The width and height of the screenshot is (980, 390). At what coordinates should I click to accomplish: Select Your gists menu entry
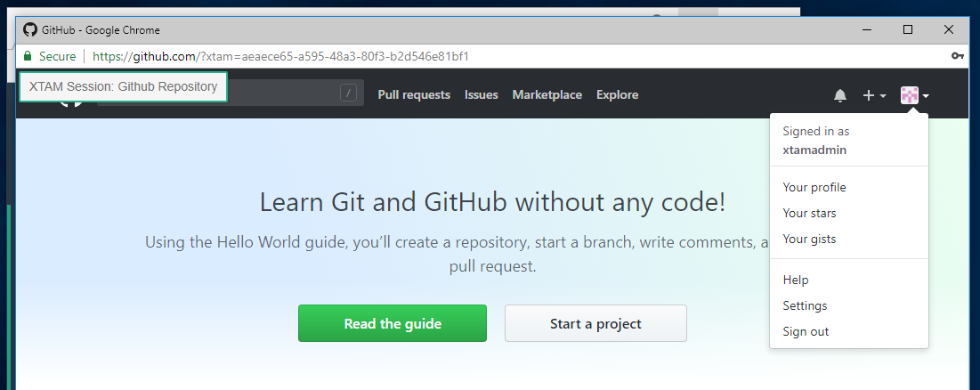tap(809, 239)
